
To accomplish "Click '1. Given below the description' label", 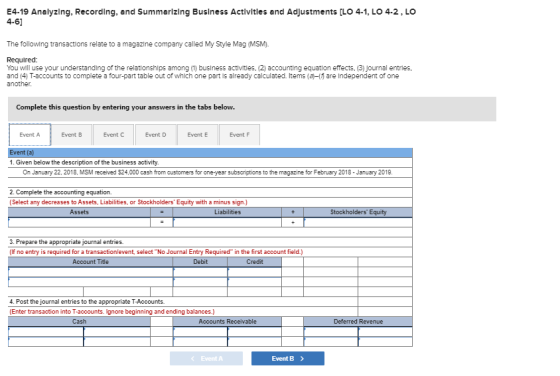I will pyautogui.click(x=84, y=162).
